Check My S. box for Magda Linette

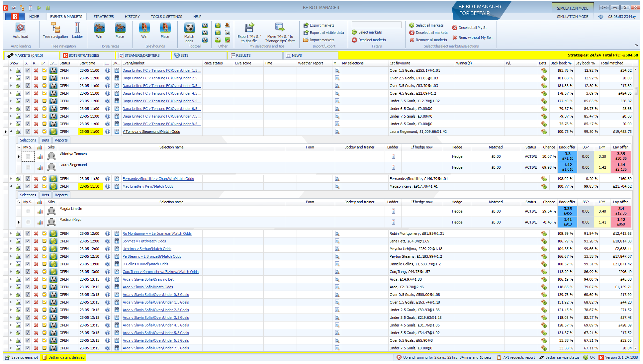tap(28, 211)
